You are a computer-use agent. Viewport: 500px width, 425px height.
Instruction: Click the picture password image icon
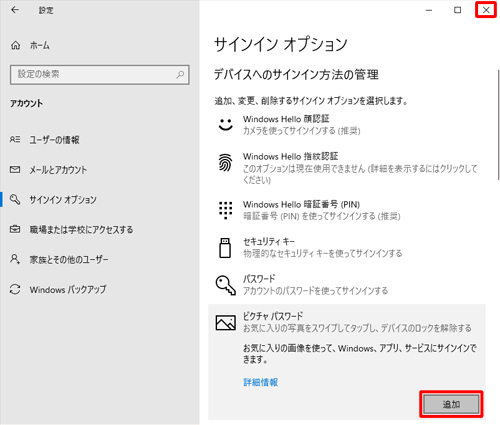(226, 323)
